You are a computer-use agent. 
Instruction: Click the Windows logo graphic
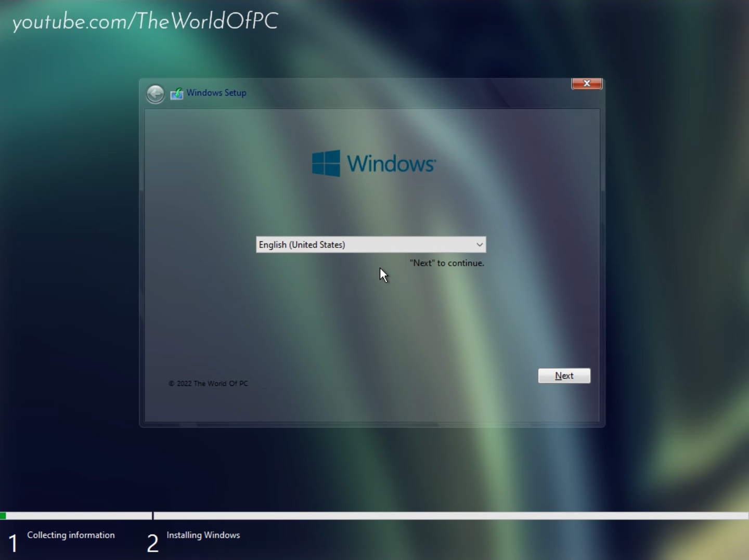tap(374, 163)
